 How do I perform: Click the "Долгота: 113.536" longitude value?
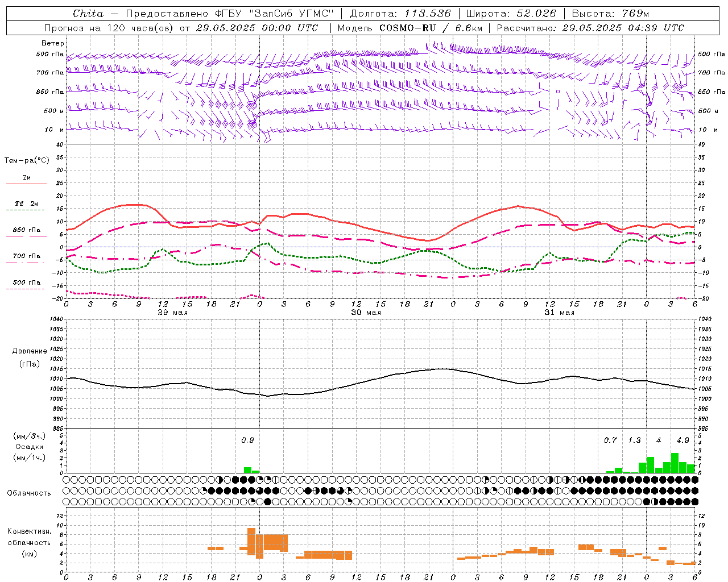click(400, 14)
